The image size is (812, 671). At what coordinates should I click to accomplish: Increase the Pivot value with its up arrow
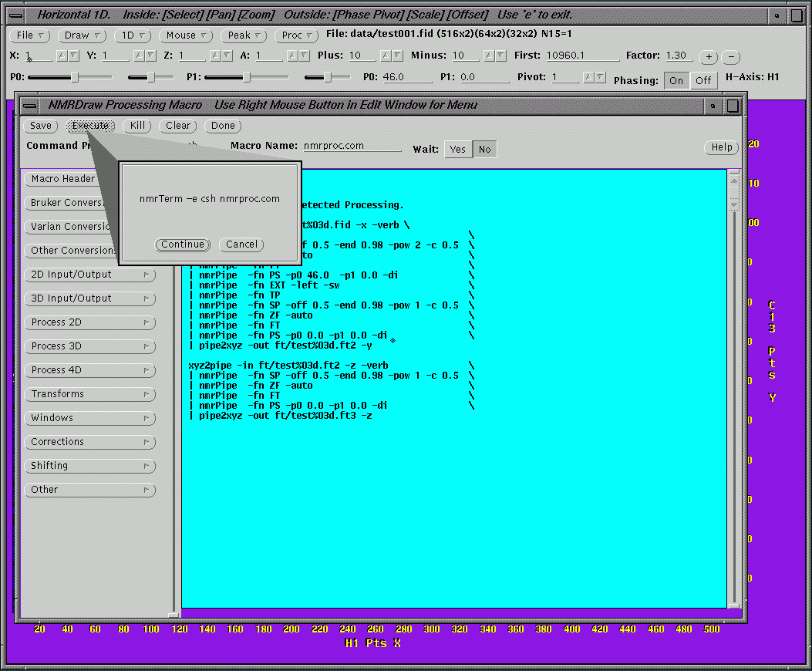[588, 77]
